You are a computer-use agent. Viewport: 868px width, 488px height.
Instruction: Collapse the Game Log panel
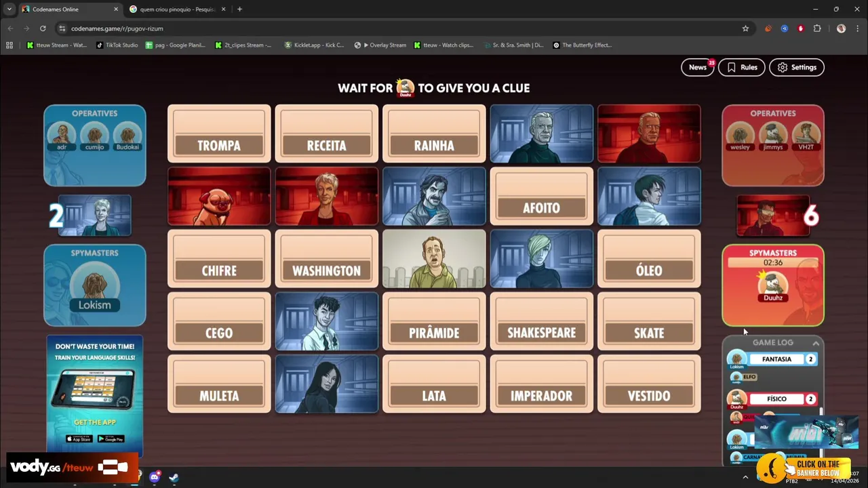816,344
